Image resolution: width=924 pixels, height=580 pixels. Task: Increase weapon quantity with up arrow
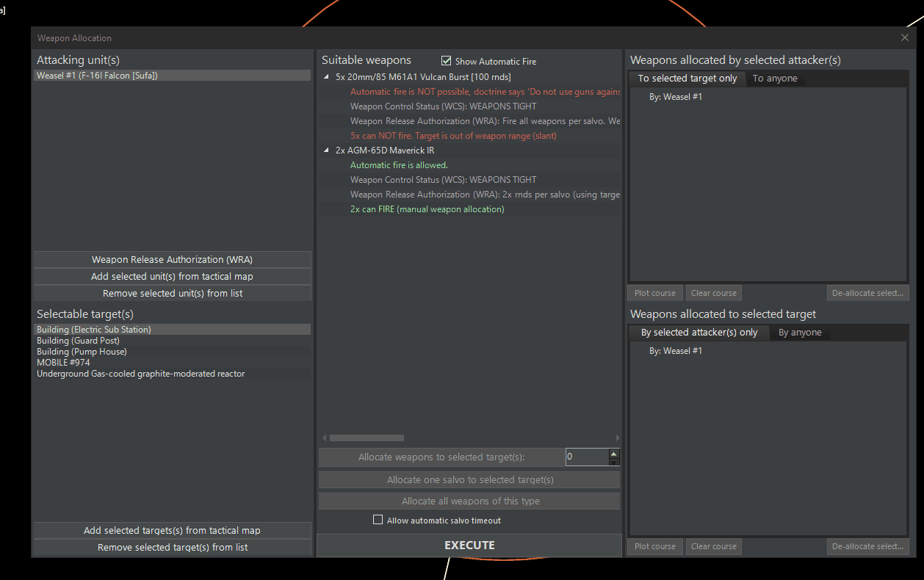tap(614, 454)
